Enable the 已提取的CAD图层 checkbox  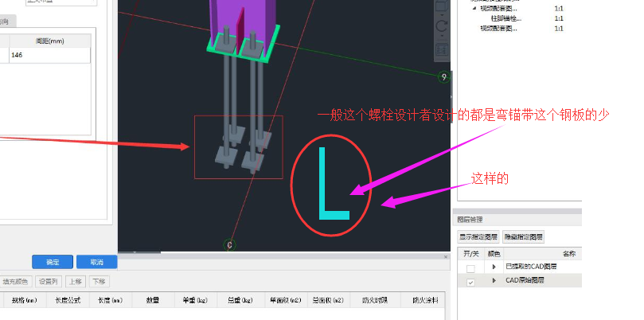[470, 268]
